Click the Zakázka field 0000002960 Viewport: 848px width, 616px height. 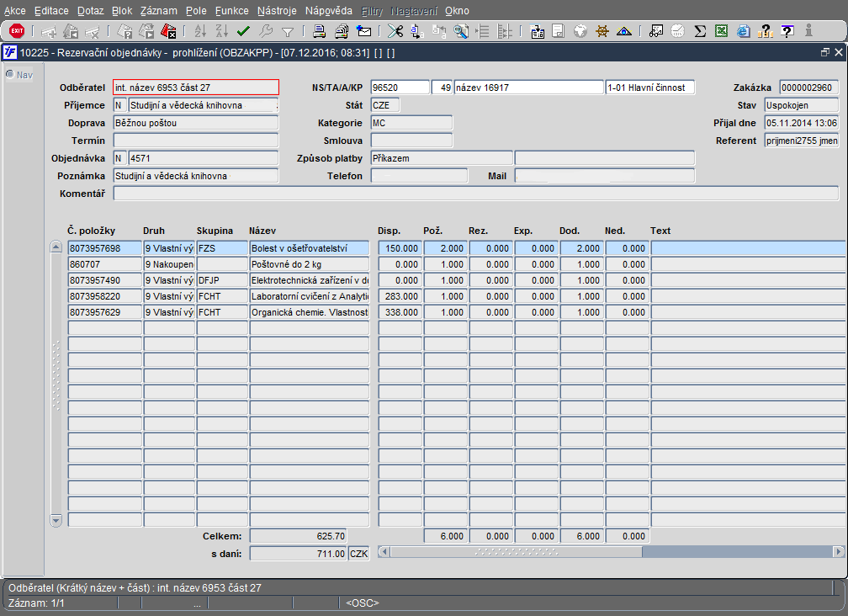tap(809, 88)
